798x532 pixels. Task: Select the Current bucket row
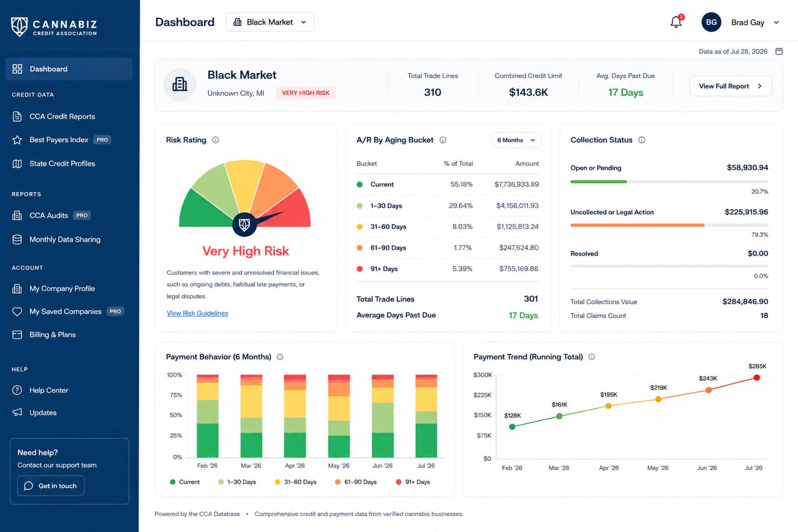448,184
